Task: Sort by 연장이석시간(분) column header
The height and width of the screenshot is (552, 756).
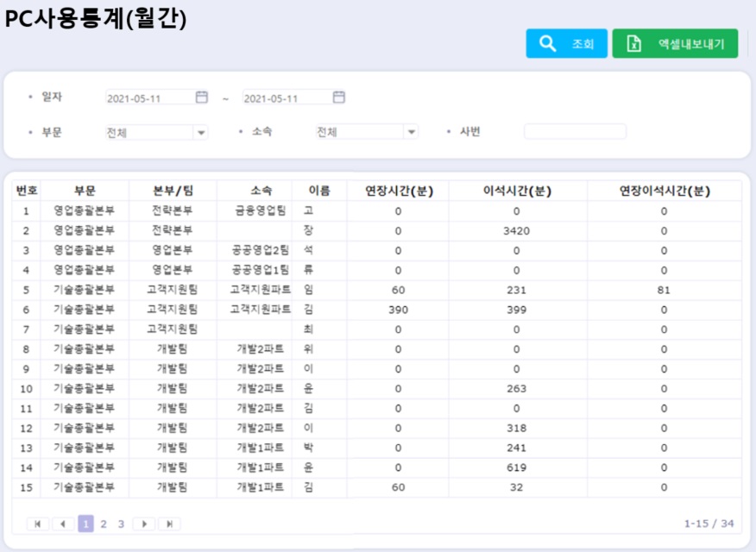Action: coord(665,191)
